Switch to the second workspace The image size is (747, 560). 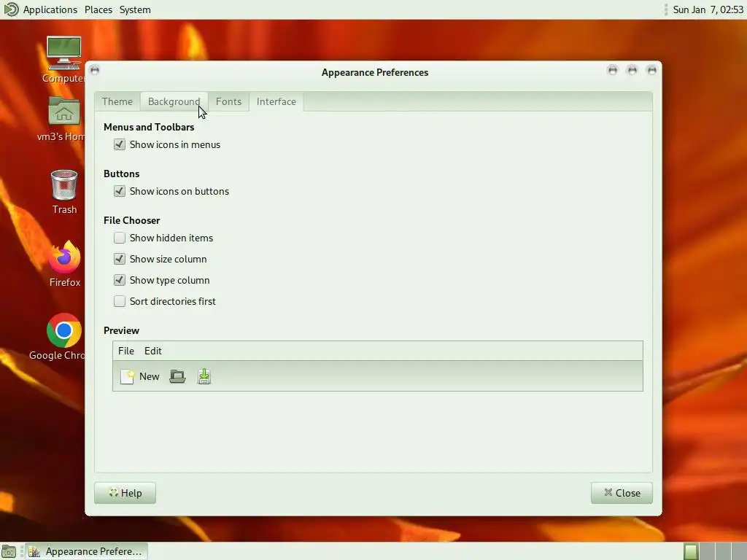pyautogui.click(x=707, y=551)
